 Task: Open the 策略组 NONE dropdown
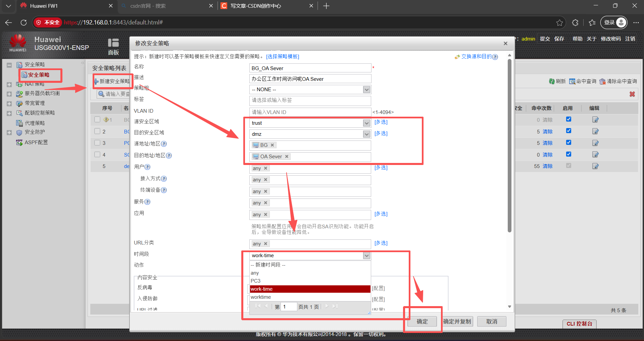pyautogui.click(x=367, y=90)
